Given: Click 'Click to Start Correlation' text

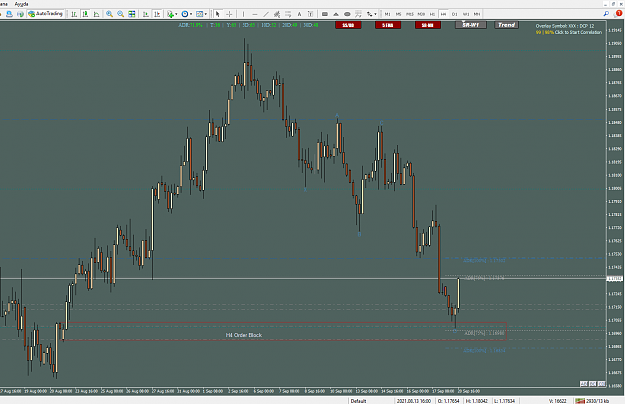Looking at the screenshot, I should 578,32.
